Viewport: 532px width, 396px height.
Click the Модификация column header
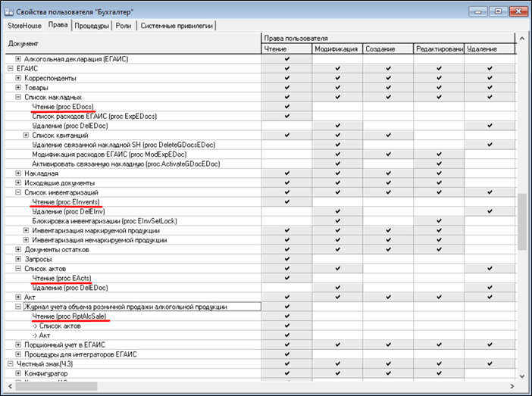(336, 49)
